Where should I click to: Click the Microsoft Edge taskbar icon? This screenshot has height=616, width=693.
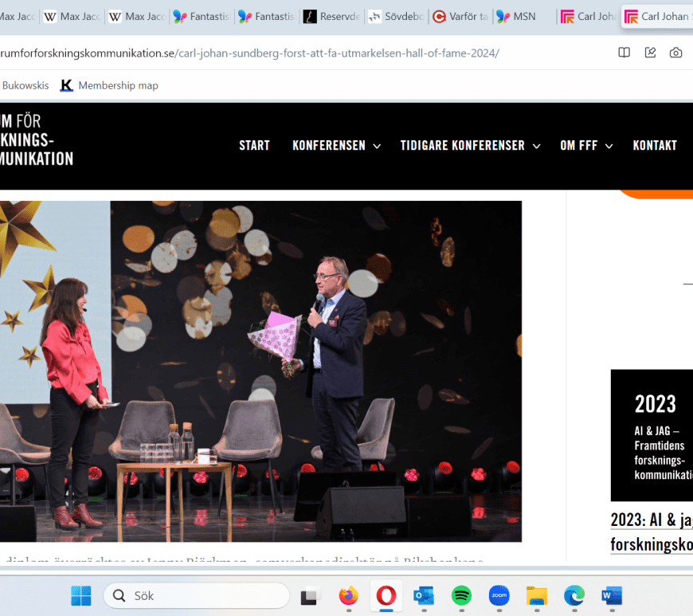574,595
